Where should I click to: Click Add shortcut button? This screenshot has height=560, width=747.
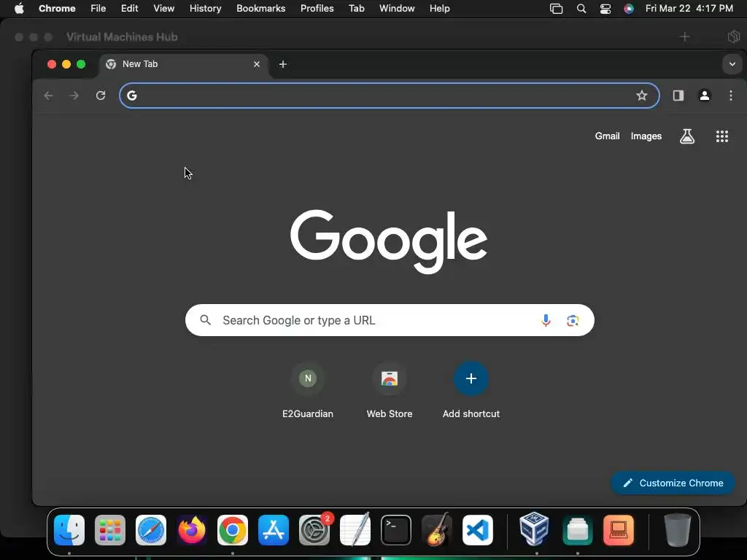(471, 391)
